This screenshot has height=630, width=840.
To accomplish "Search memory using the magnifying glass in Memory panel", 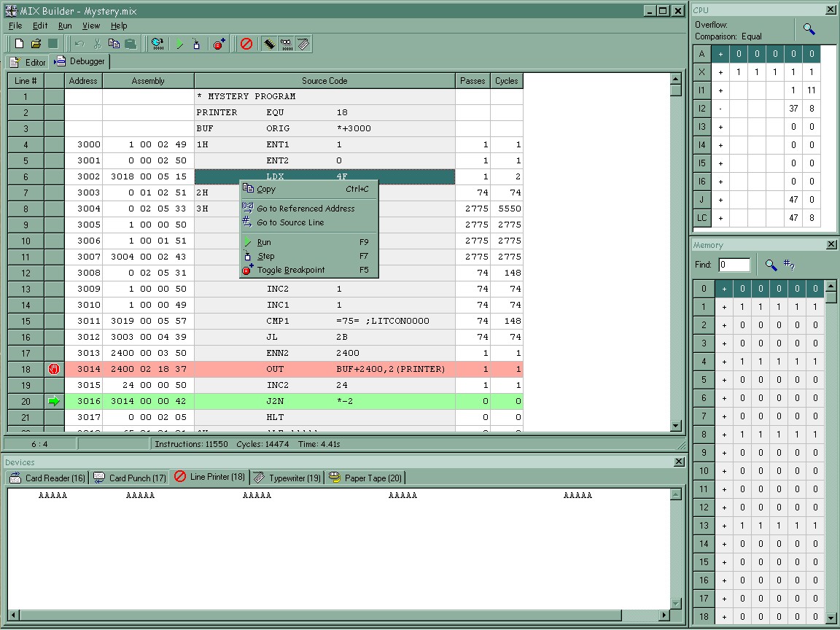I will (772, 265).
